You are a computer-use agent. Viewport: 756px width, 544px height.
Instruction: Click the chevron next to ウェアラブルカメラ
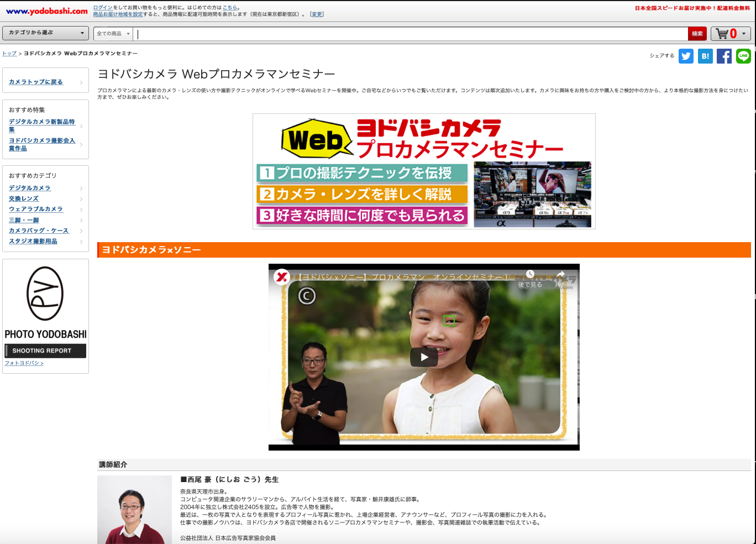tap(81, 210)
